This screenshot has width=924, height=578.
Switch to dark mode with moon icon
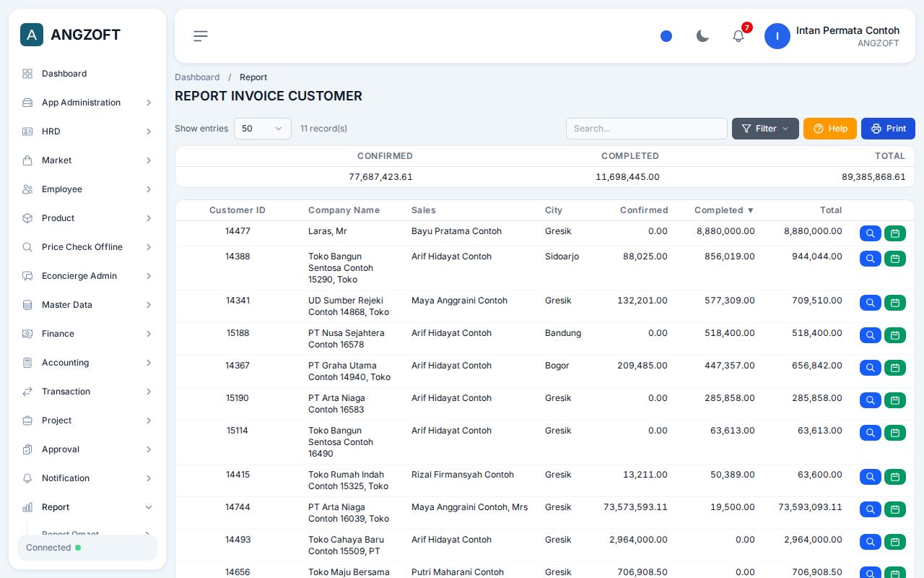pyautogui.click(x=702, y=36)
